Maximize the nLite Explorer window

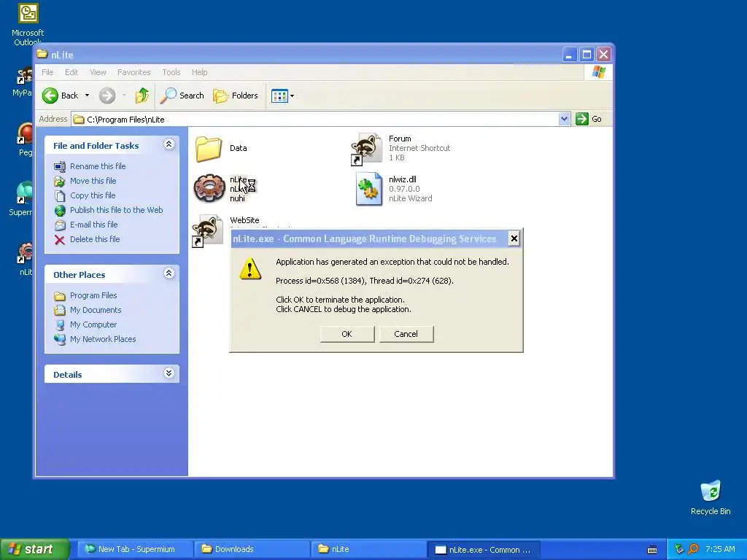[587, 55]
